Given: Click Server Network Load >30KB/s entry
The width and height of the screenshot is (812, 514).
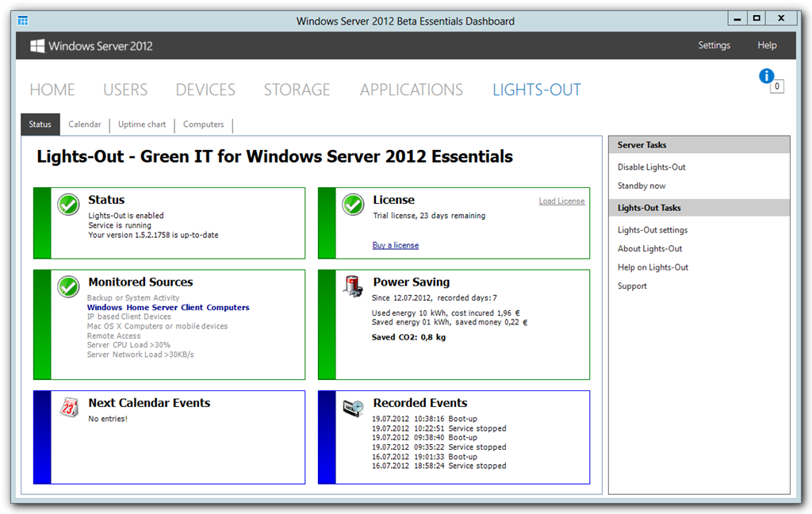Looking at the screenshot, I should 140,355.
